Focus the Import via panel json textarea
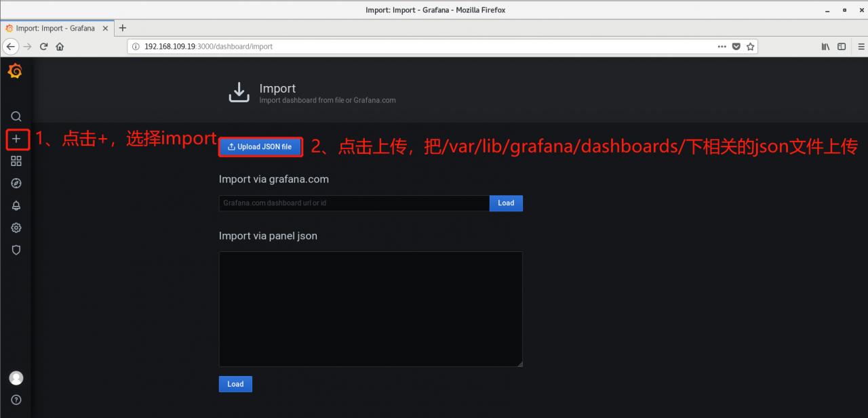This screenshot has width=868, height=418. coord(371,310)
